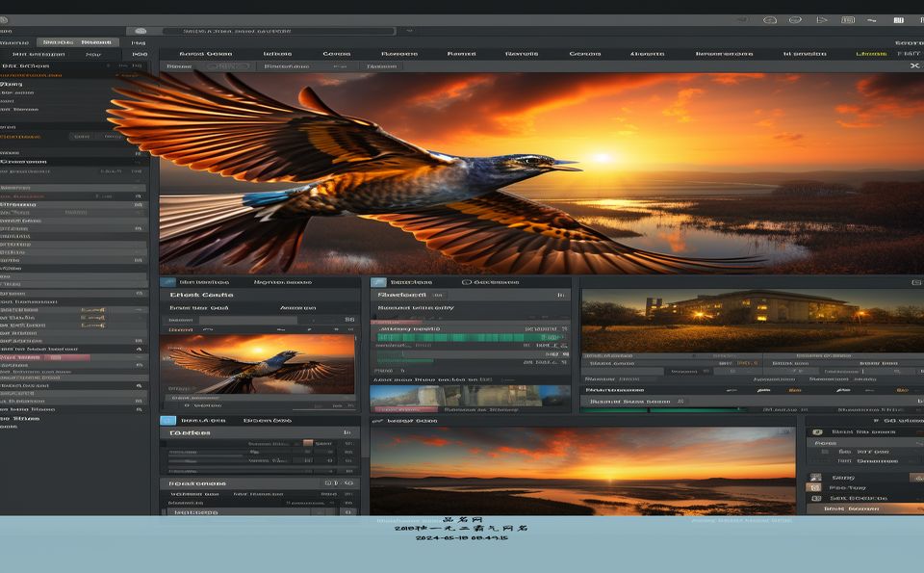Click the cloud icon in top-right toolbar
This screenshot has height=573, width=924.
(x=770, y=20)
